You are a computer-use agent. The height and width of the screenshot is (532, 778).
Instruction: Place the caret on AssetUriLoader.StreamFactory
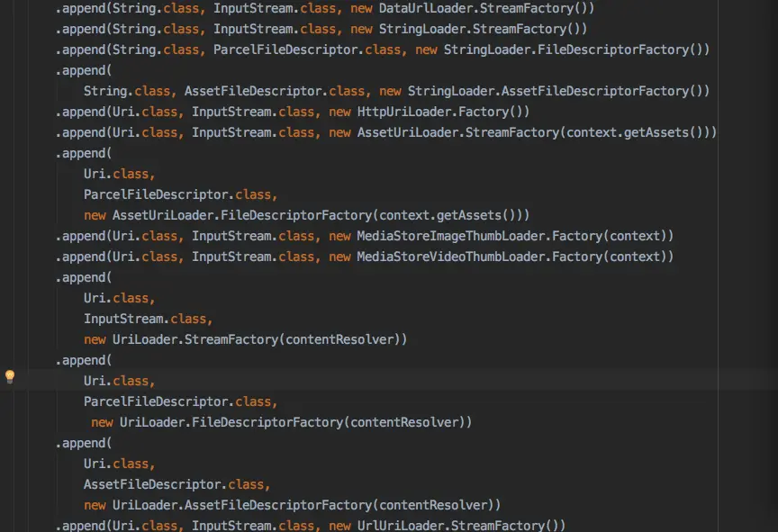point(458,133)
